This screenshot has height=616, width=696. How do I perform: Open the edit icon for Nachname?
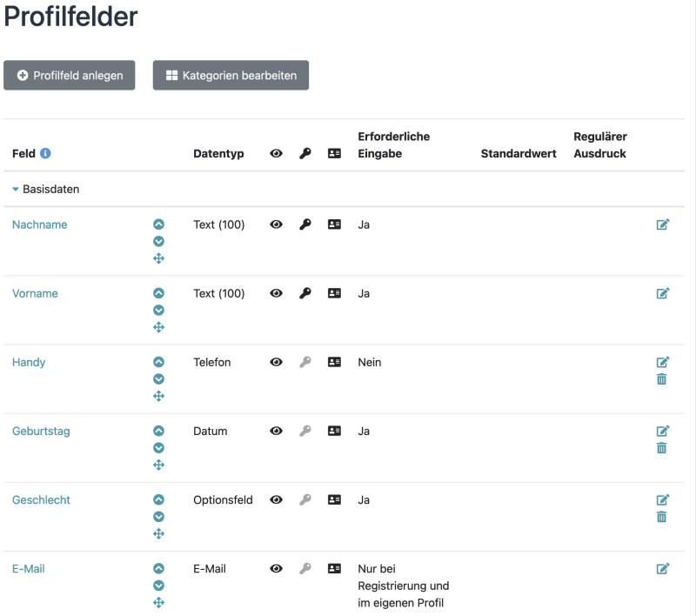coord(663,224)
